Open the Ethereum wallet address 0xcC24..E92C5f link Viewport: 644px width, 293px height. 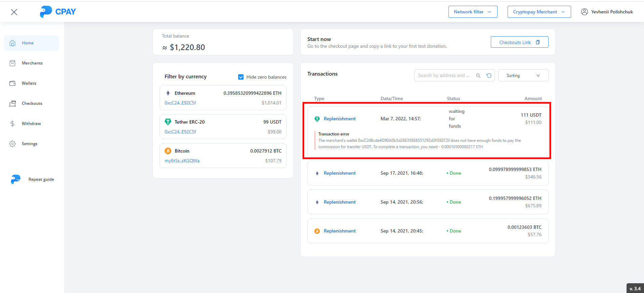point(180,103)
